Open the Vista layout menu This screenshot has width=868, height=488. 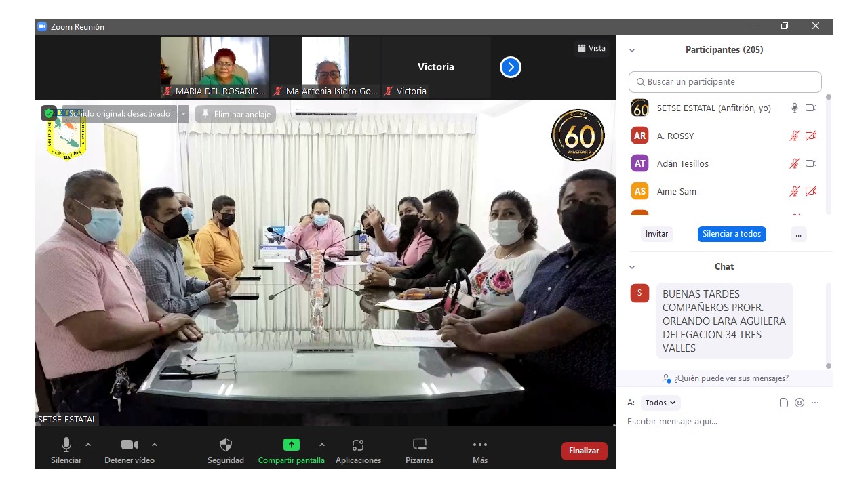(x=591, y=48)
